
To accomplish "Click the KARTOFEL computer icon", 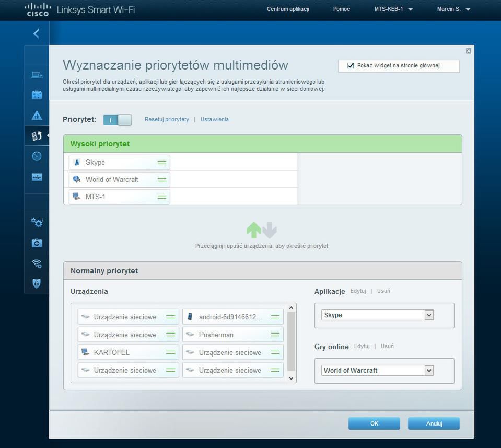I will [85, 352].
